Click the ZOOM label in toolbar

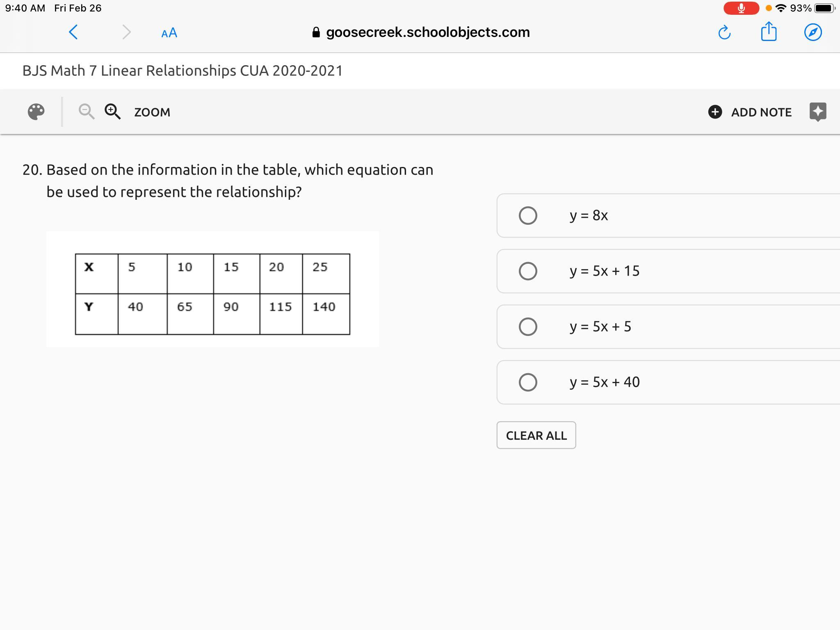click(x=152, y=112)
